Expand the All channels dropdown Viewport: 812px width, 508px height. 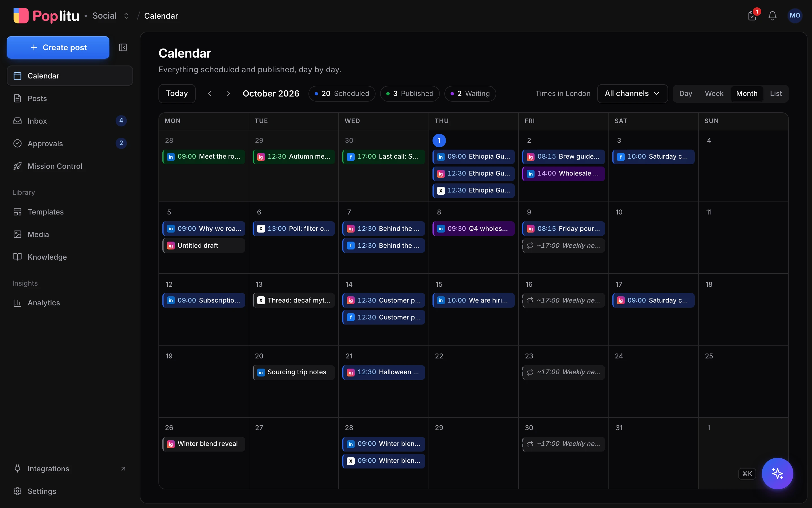tap(632, 93)
